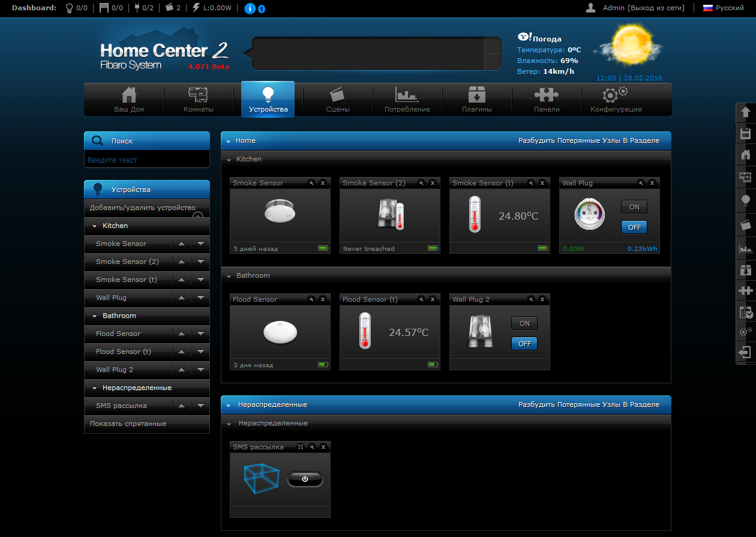Click X icon on Wall Plug 2 card
Screen dimensions: 756x537
pos(542,299)
